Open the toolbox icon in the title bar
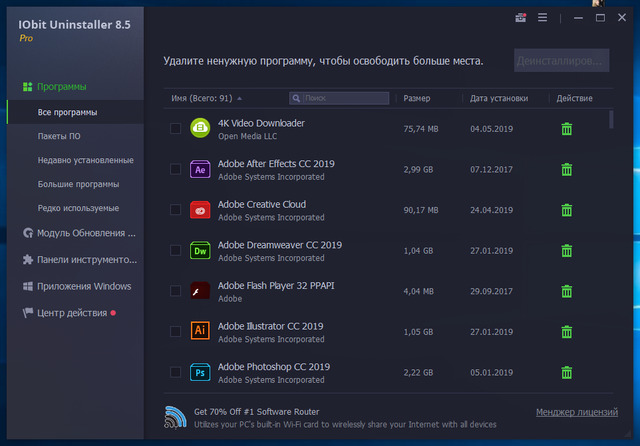Viewport: 640px width, 446px height. (520, 18)
